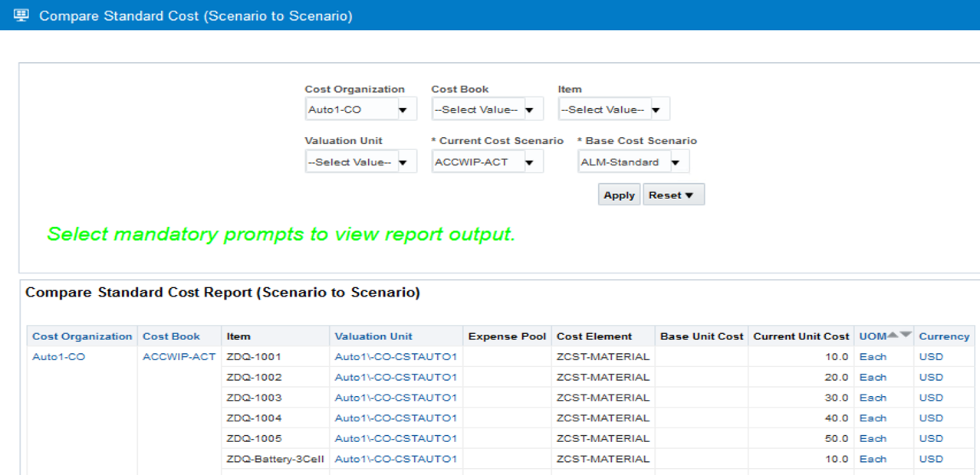Click the USD link in the ZDQ-1002 row

(931, 378)
